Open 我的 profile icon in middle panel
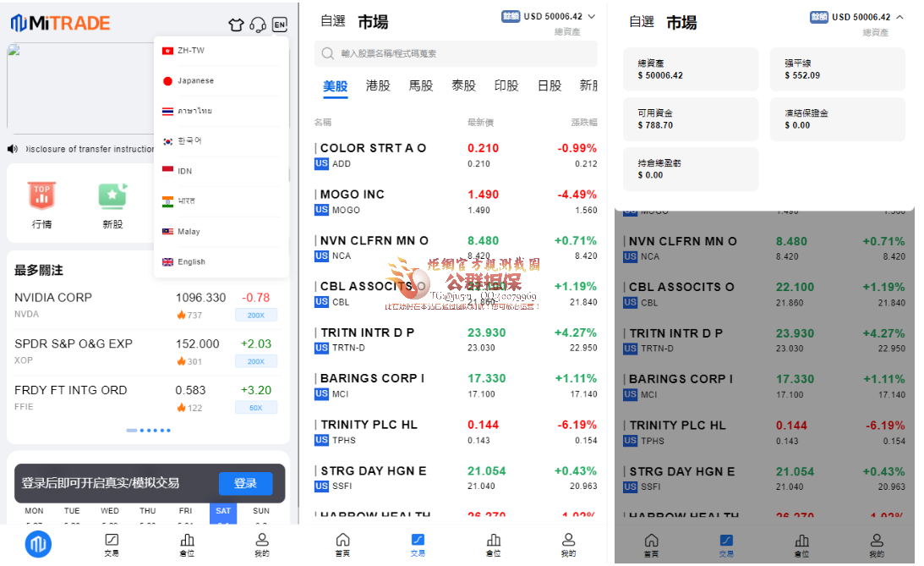This screenshot has width=924, height=566. pyautogui.click(x=568, y=544)
